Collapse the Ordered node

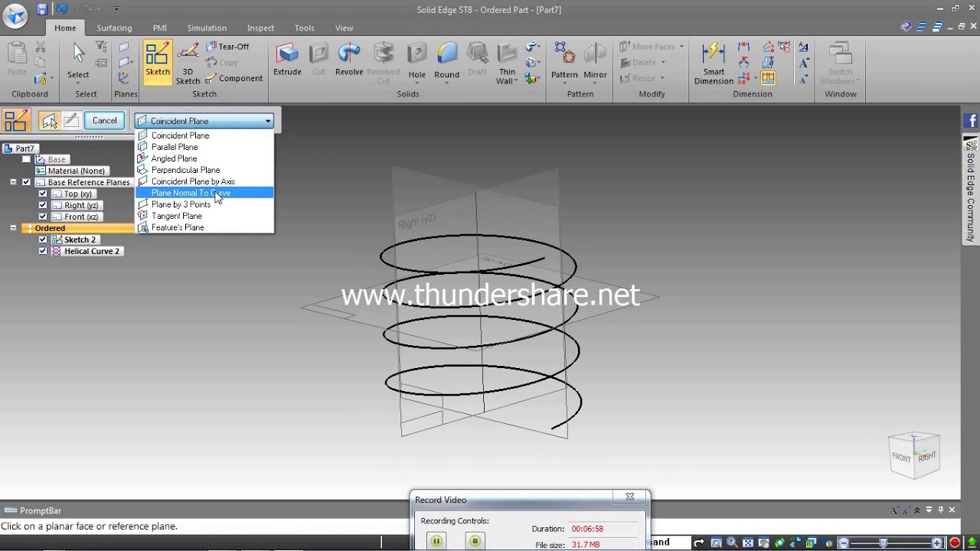click(13, 228)
